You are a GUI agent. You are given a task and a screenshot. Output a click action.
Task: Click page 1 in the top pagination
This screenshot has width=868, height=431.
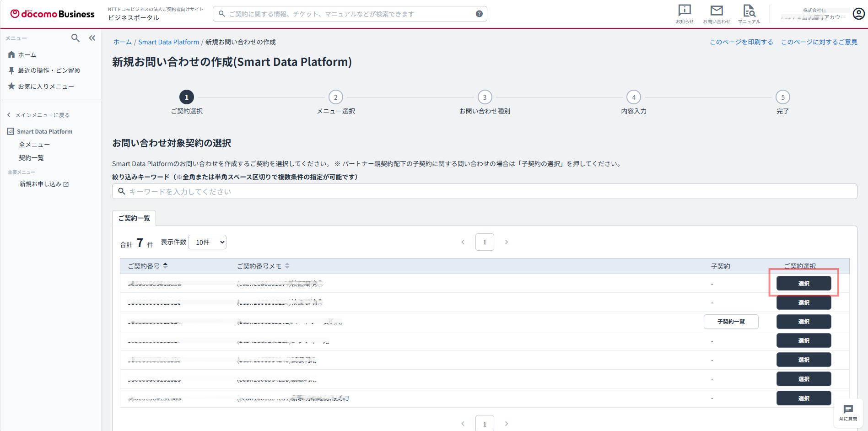pyautogui.click(x=485, y=242)
